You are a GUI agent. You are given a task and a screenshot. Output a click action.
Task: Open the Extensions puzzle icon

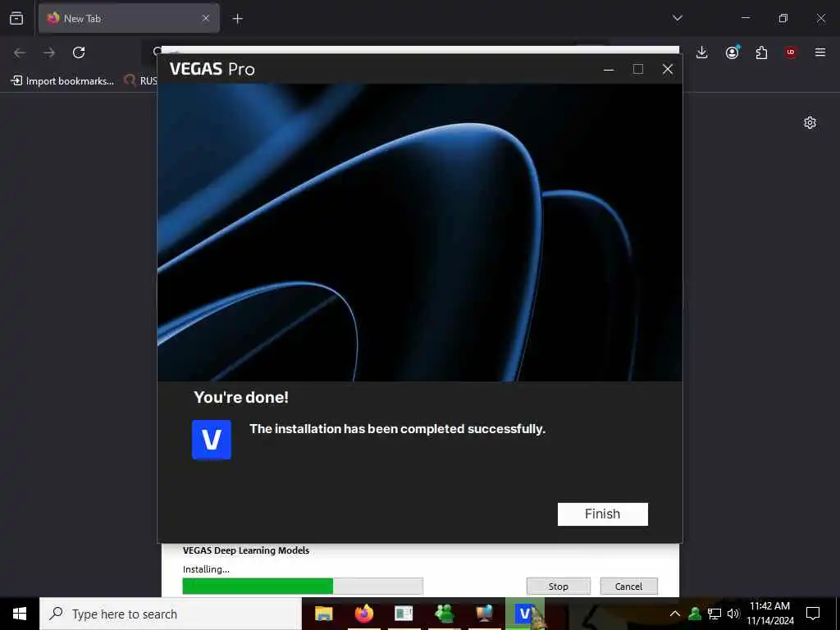click(x=761, y=52)
